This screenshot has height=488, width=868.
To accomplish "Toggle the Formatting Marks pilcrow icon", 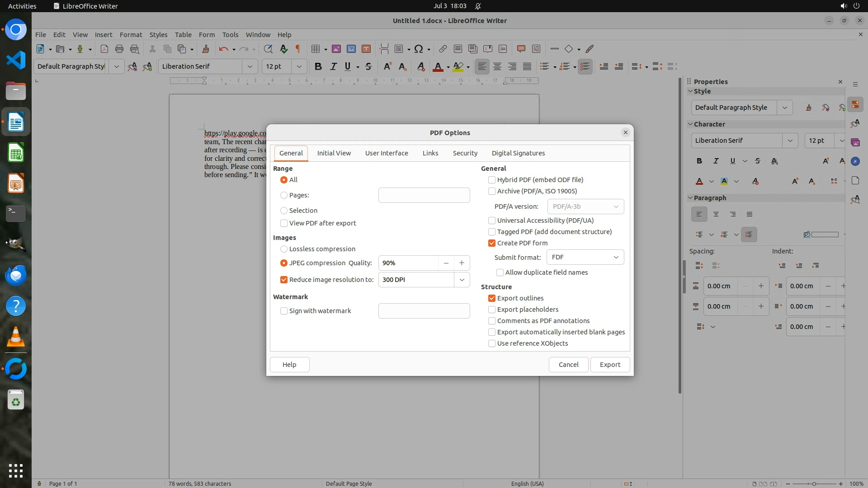I will point(298,49).
